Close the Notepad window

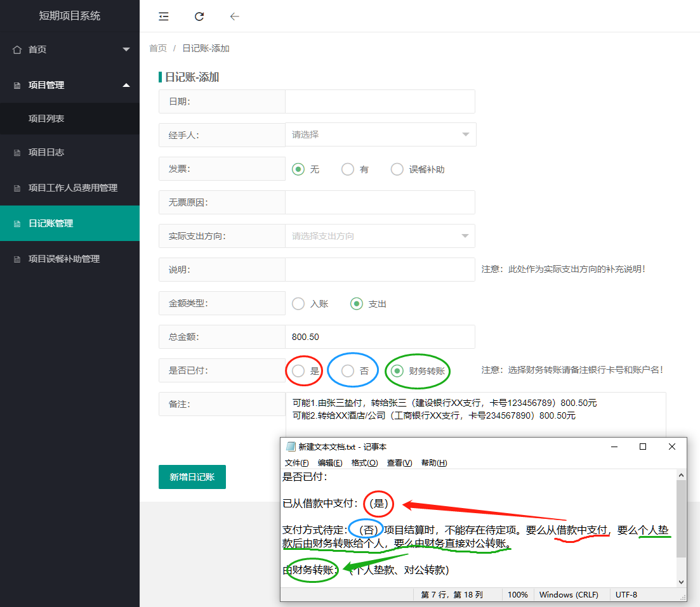(672, 447)
